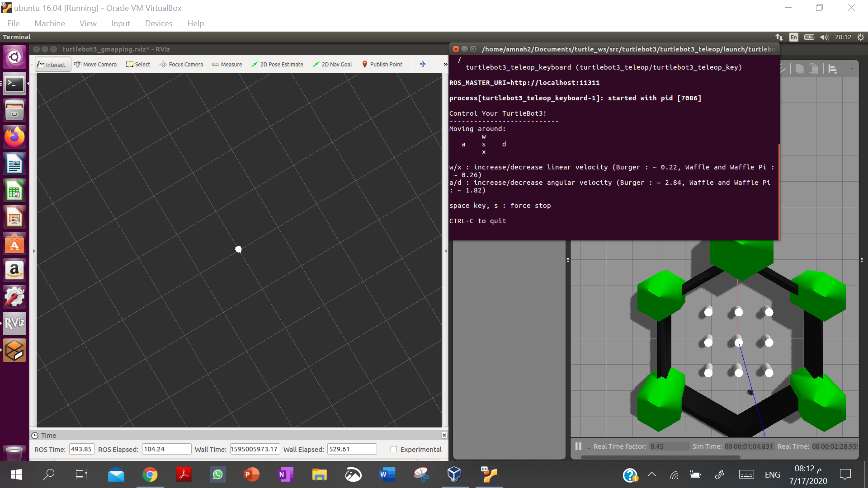Open Files manager from the launcher
Viewport: 868px width, 488px height.
click(x=14, y=110)
